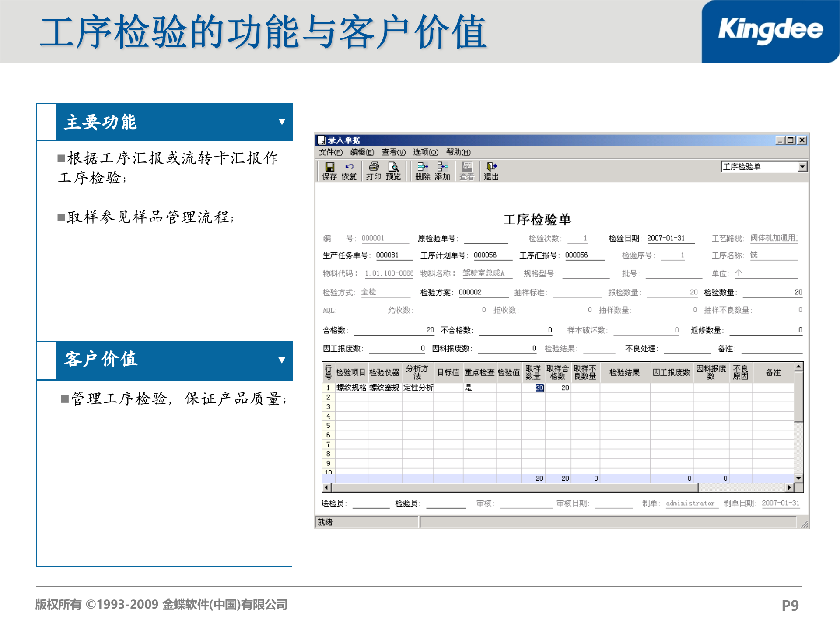Open the 帮助(H) menu
The width and height of the screenshot is (840, 630).
(x=458, y=152)
